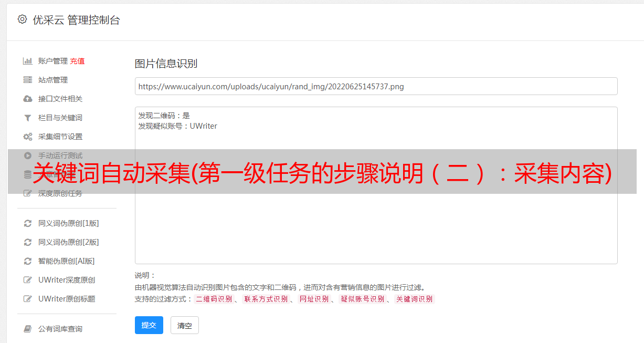Click the refresh icon for 同义词伪原创[1版]
The width and height of the screenshot is (644, 343).
point(28,223)
